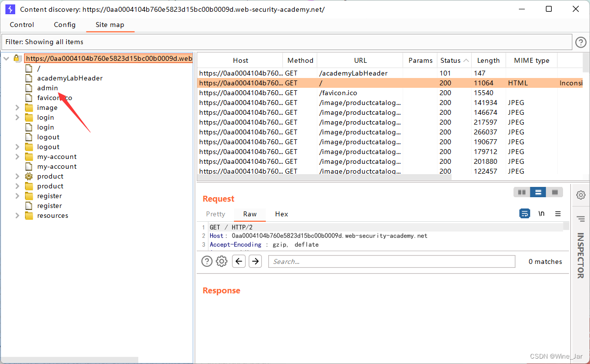Open Inspector settings gear icon
This screenshot has width=590, height=364.
pyautogui.click(x=581, y=195)
